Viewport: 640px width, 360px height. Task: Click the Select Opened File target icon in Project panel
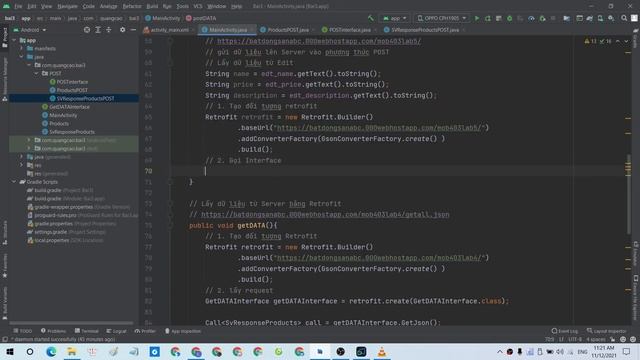(87, 30)
